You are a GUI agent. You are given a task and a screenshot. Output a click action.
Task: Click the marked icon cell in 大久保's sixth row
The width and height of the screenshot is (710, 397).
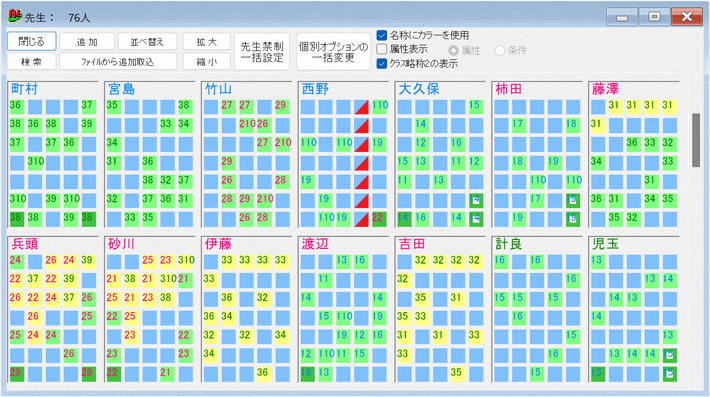[x=475, y=200]
